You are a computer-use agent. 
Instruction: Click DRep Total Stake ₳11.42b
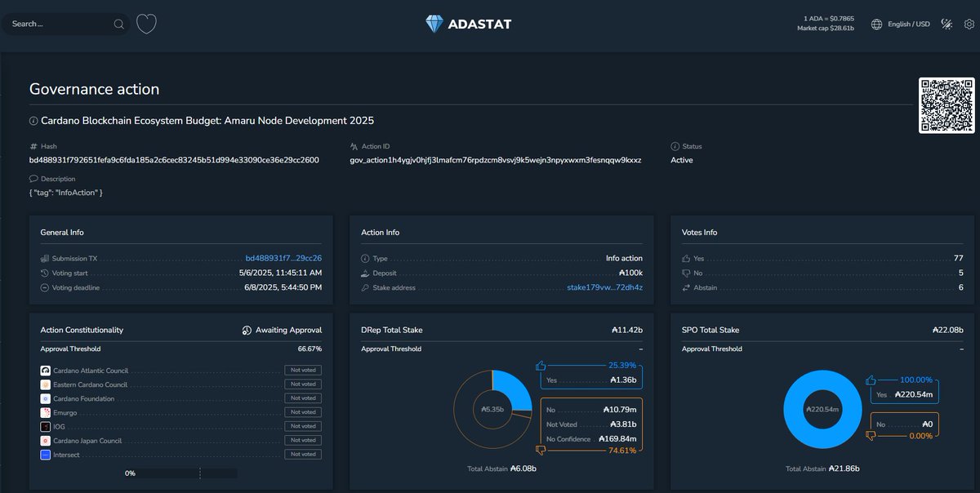click(x=627, y=331)
